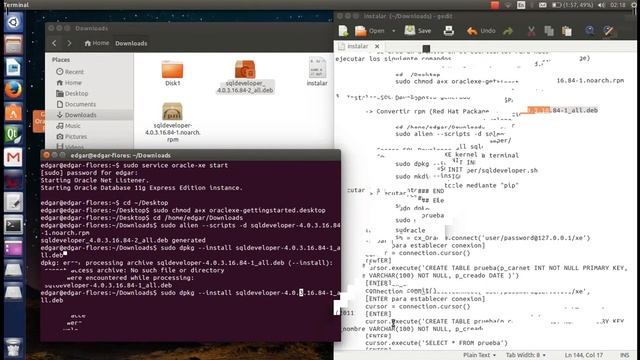Cut the selection using the scissors icon

(x=531, y=31)
